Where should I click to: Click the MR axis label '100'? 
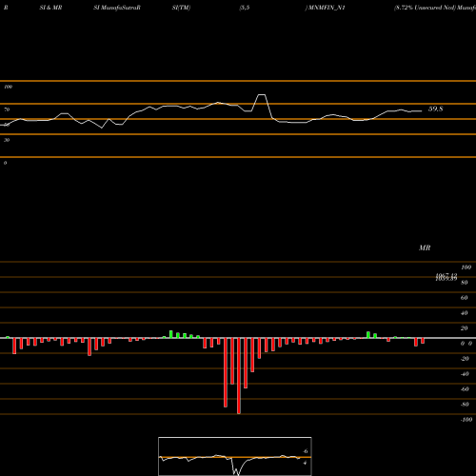(x=466, y=268)
